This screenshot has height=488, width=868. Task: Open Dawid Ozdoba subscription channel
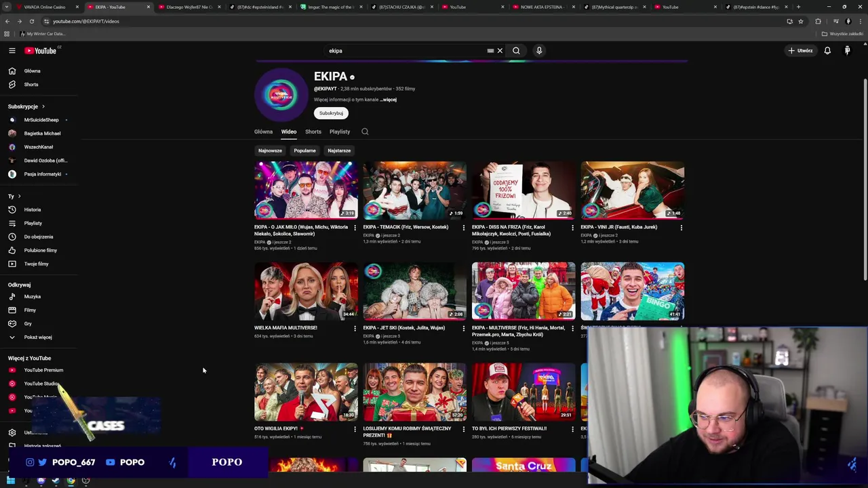[45, 161]
